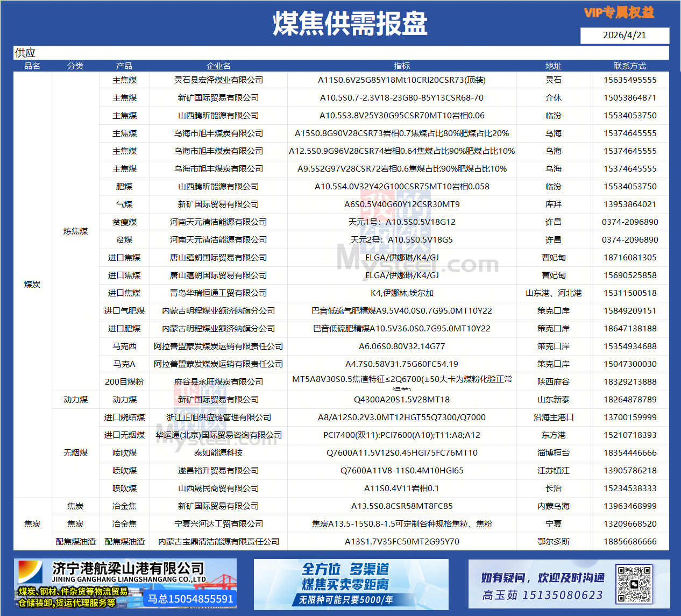Select the merged 煤炭 product-name cell
This screenshot has height=616, width=681.
pyautogui.click(x=32, y=284)
